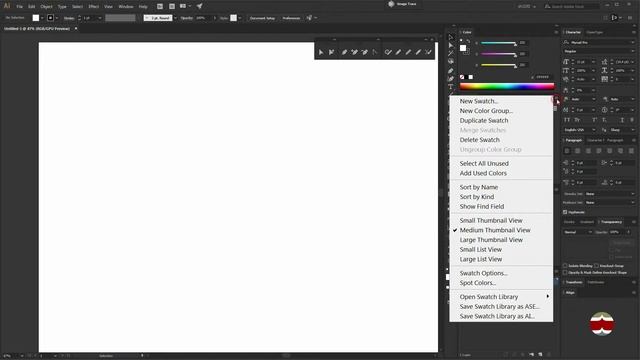Select Duplicate Swatch menu entry
This screenshot has height=360, width=640.
(x=501, y=120)
